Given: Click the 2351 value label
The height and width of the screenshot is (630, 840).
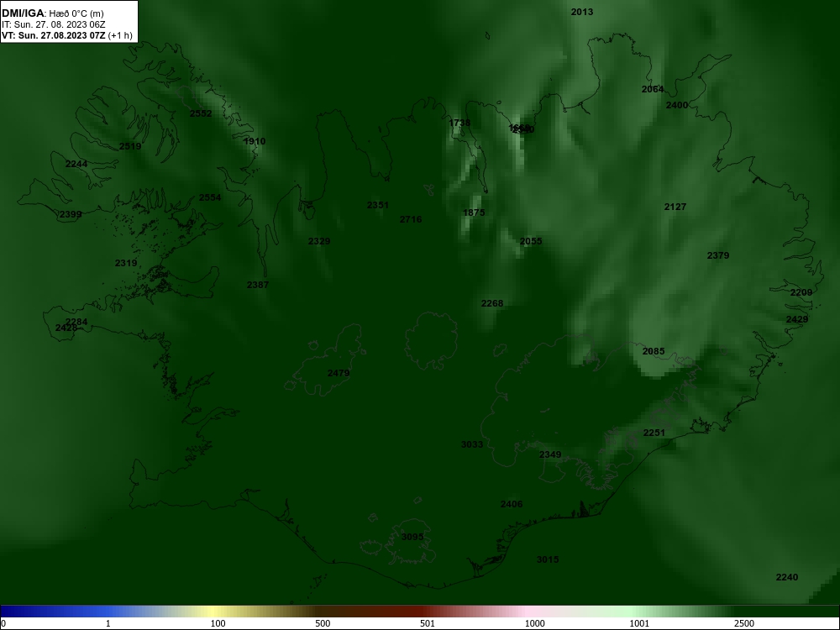Looking at the screenshot, I should [x=378, y=205].
